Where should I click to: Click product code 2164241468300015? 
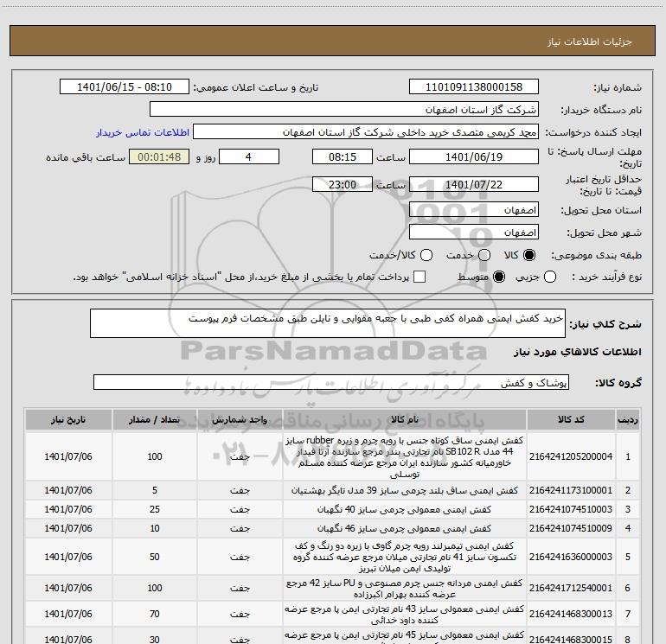[x=571, y=639]
